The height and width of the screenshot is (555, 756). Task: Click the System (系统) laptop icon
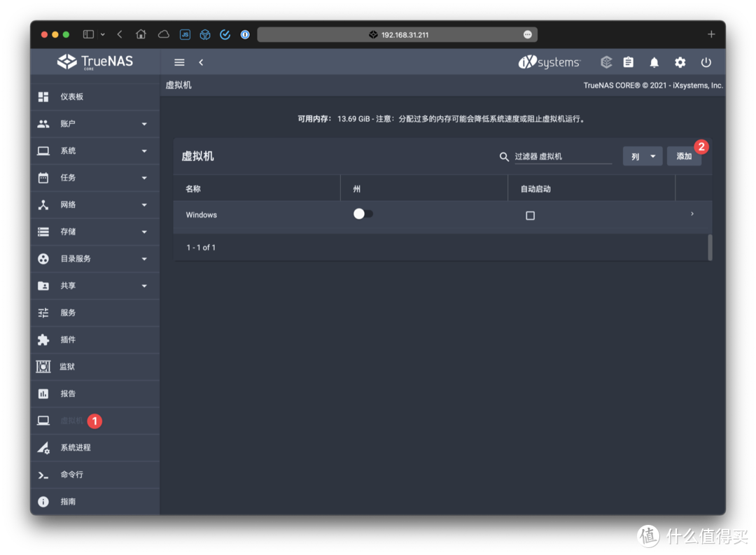pyautogui.click(x=43, y=151)
